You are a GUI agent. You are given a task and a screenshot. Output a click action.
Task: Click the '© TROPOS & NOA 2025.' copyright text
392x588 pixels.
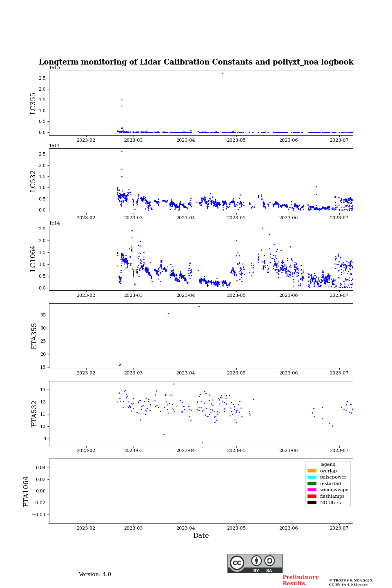coord(351,580)
